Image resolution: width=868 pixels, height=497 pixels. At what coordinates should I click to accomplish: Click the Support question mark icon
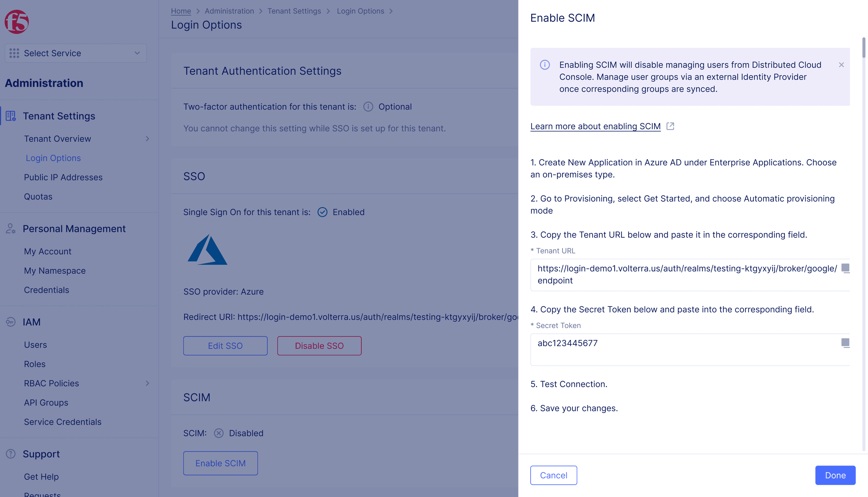[11, 454]
